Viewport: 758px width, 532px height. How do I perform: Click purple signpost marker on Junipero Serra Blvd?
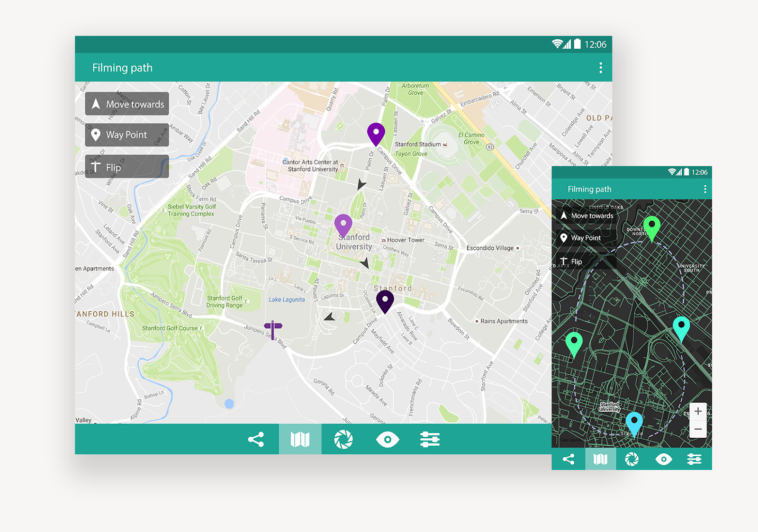273,330
